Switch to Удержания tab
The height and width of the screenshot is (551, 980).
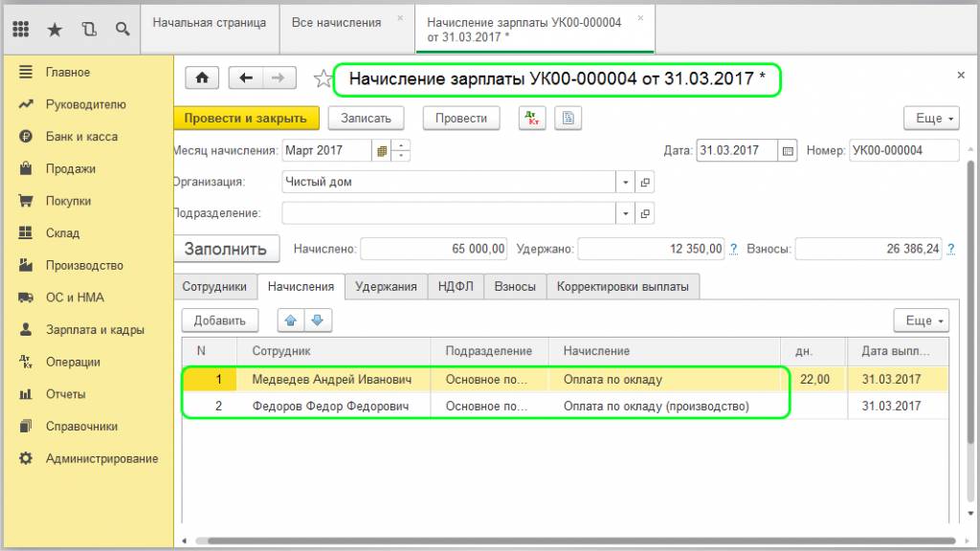(386, 287)
